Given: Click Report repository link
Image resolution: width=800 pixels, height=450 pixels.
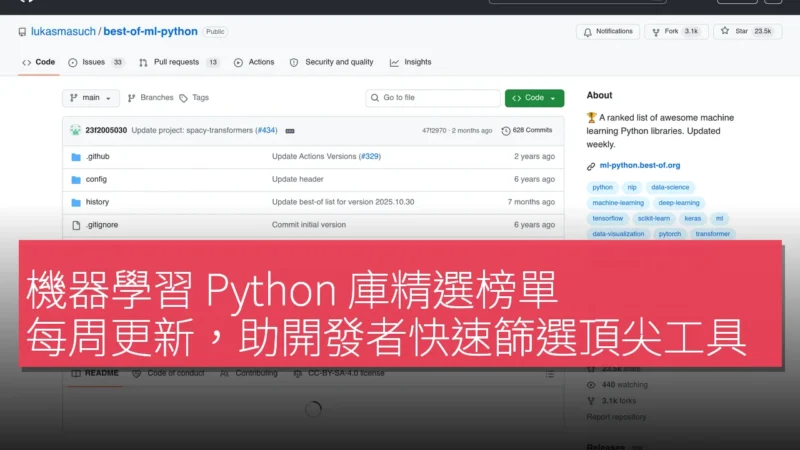Looking at the screenshot, I should tap(616, 417).
